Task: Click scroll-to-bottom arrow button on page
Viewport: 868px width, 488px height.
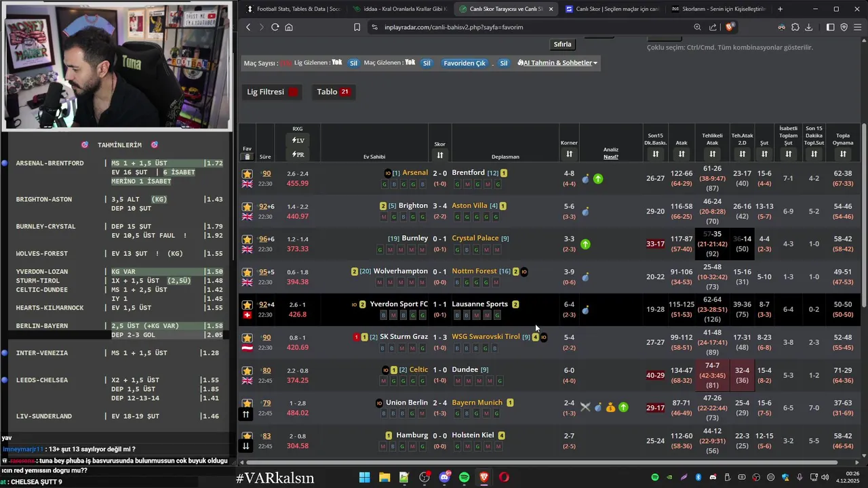Action: pos(246,446)
